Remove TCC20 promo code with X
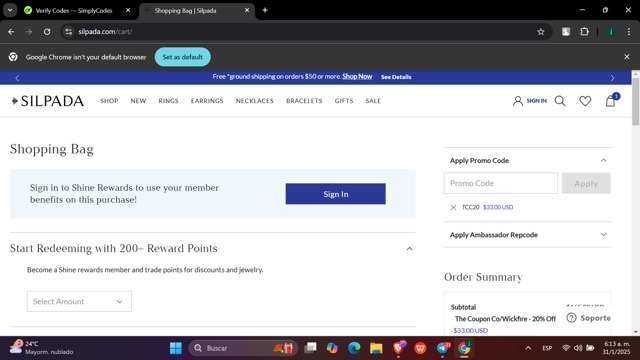 click(453, 207)
